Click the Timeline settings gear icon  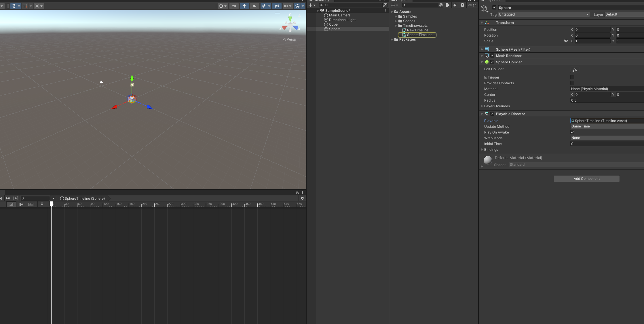302,198
